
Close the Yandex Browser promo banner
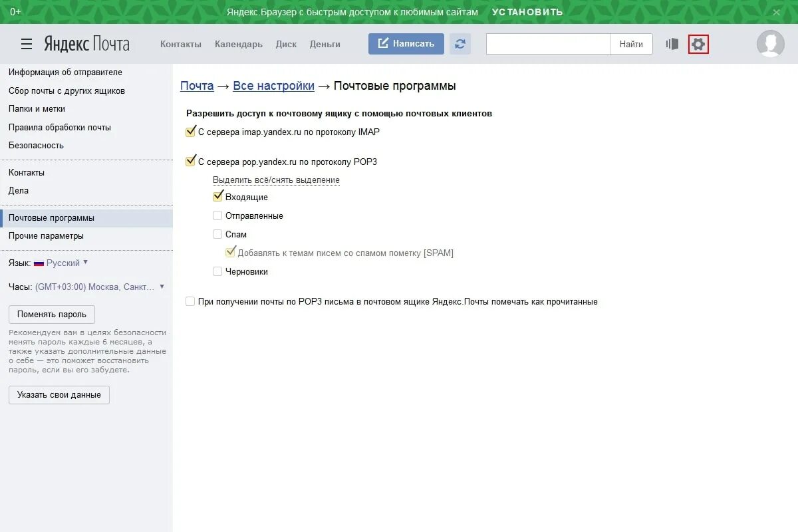point(776,12)
